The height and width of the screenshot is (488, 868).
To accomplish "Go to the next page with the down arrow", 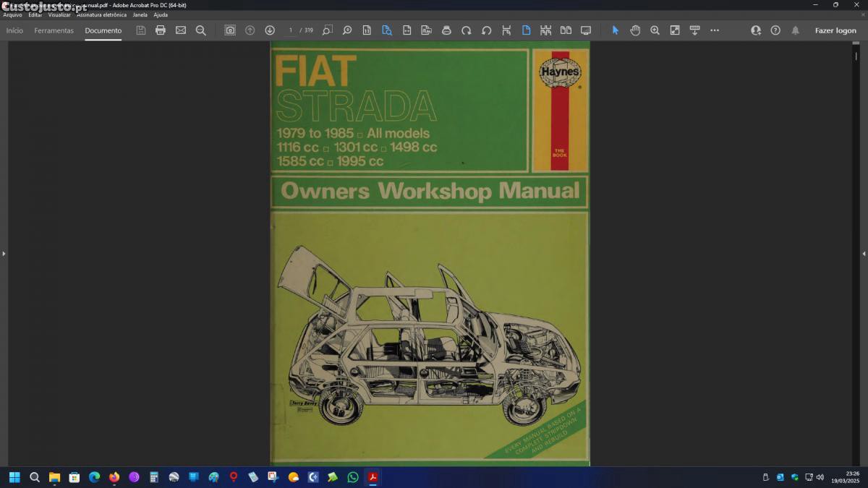I will coord(270,30).
